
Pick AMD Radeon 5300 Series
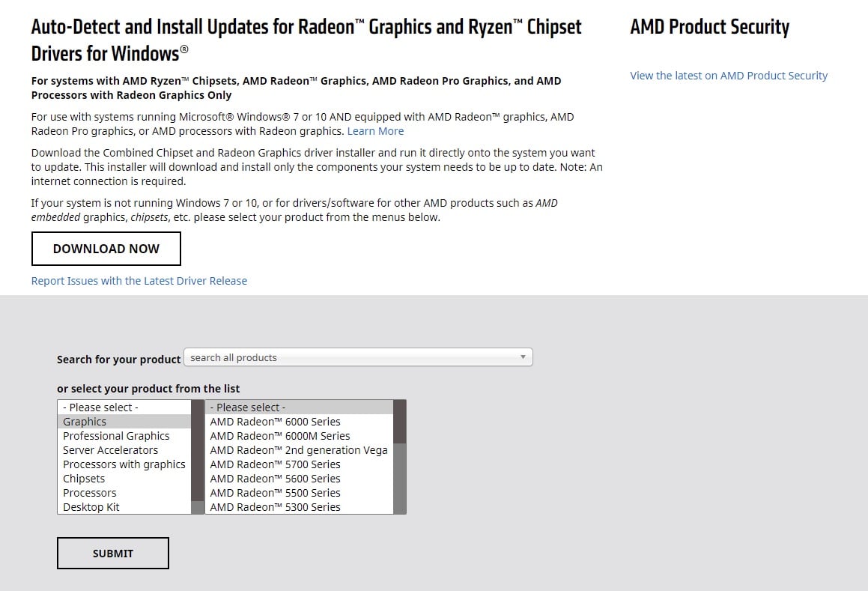[x=299, y=507]
